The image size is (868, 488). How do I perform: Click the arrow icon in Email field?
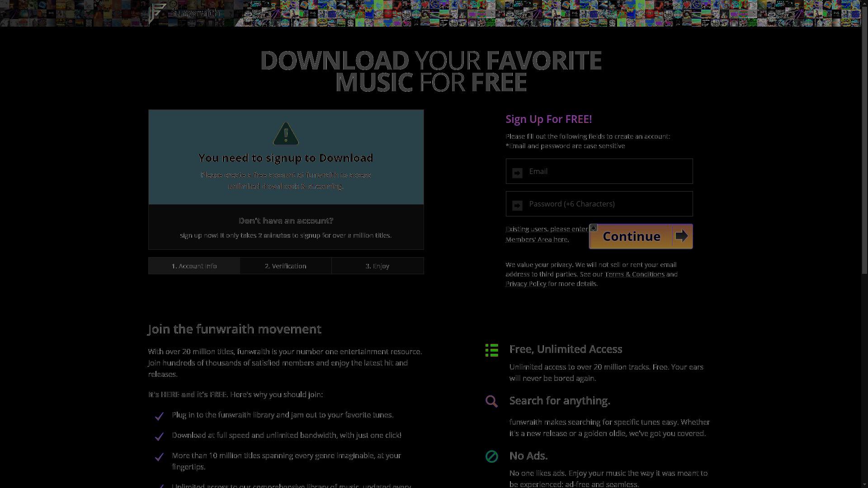[518, 173]
